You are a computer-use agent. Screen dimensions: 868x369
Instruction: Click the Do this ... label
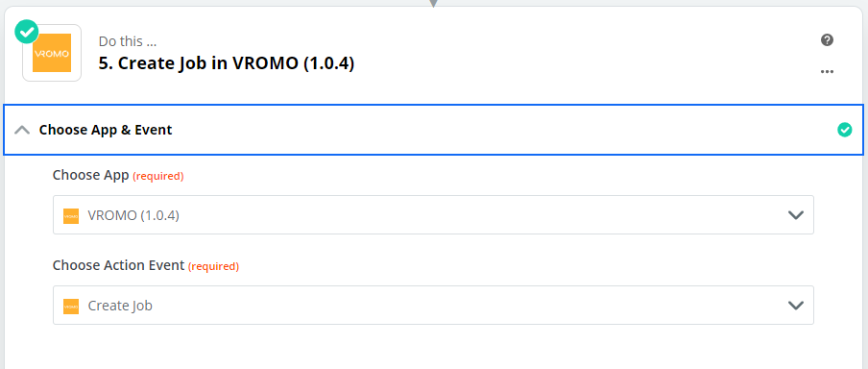129,41
